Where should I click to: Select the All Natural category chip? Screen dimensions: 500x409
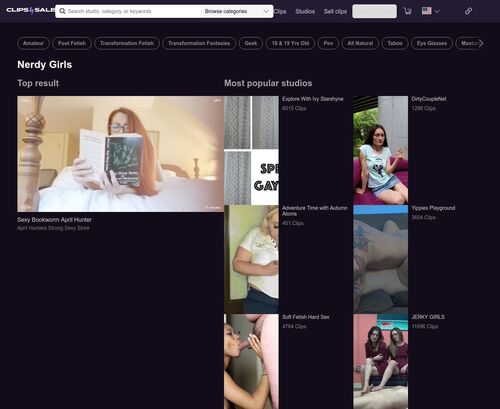(360, 43)
